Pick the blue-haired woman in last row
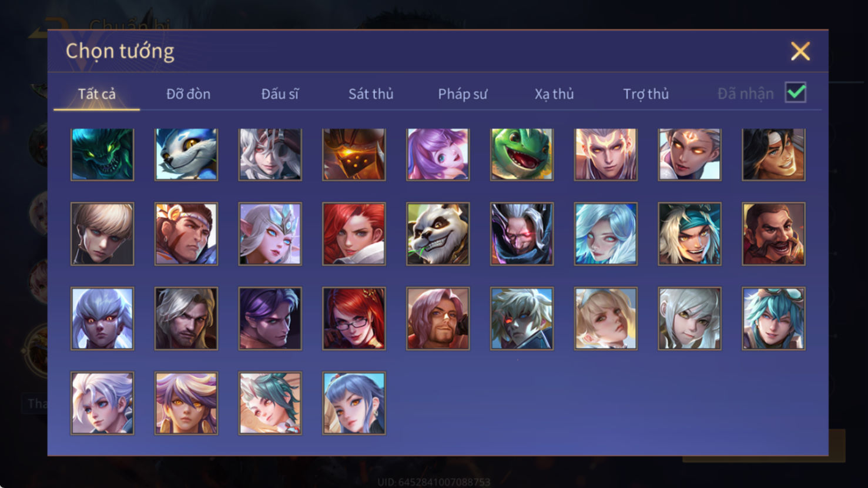868x488 pixels. pyautogui.click(x=354, y=403)
